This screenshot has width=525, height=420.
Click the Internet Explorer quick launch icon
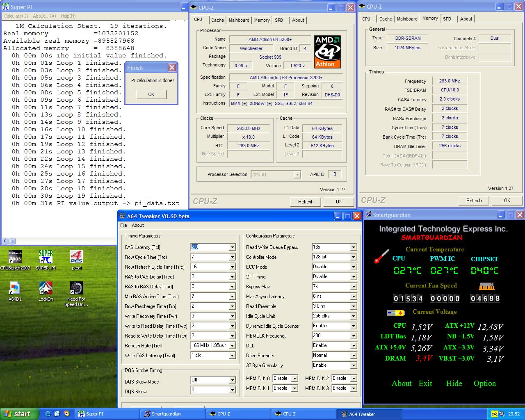(x=48, y=414)
